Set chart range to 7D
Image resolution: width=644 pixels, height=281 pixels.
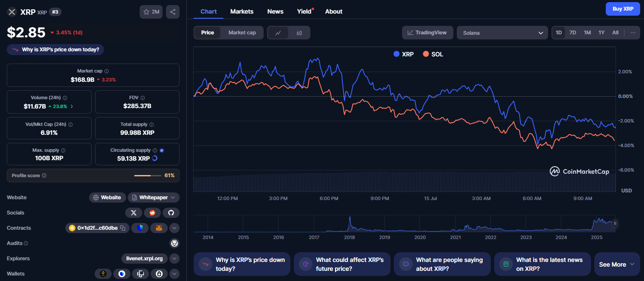573,33
